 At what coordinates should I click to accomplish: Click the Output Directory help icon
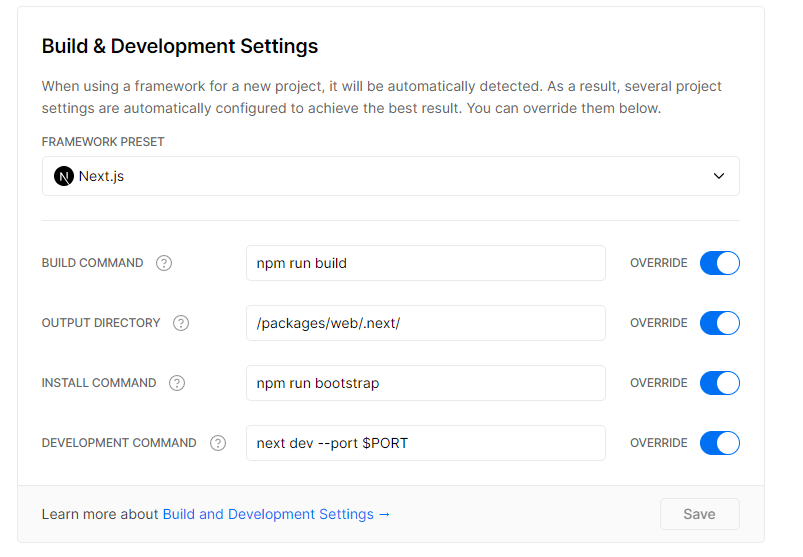(x=181, y=323)
